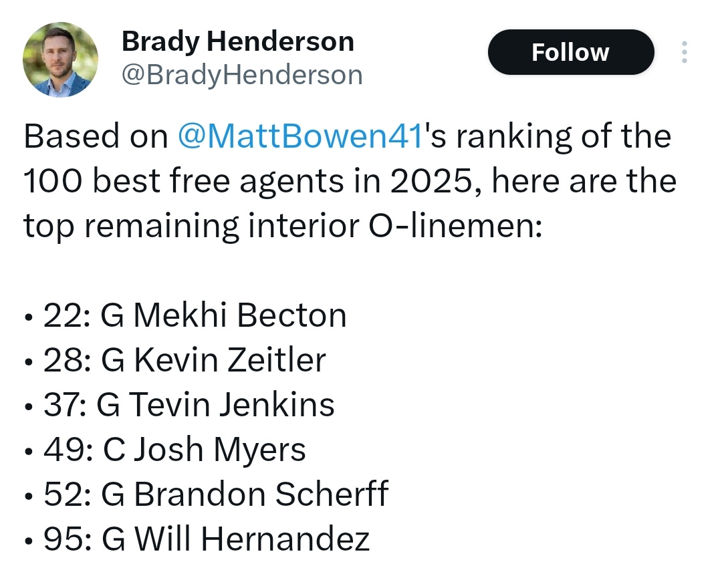The height and width of the screenshot is (588, 722).
Task: Click the Will Hernandez name
Action: coord(252,539)
